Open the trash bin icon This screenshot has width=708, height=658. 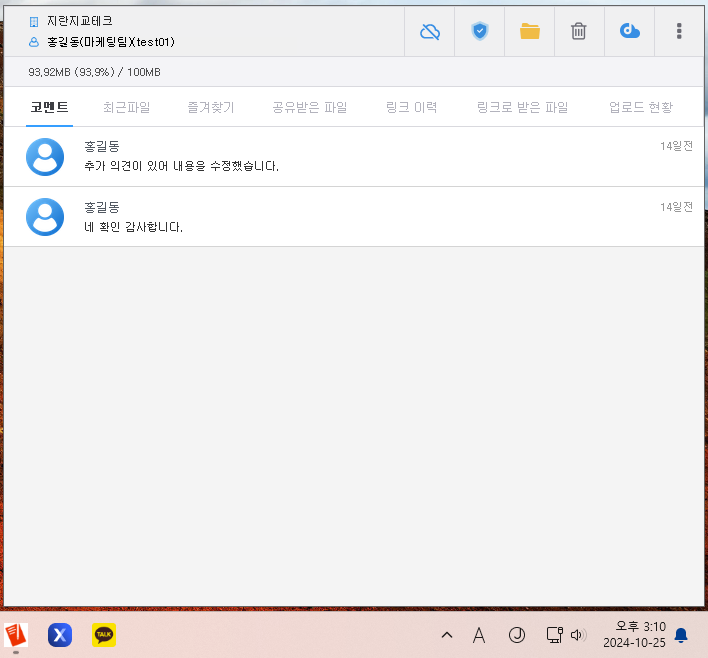[579, 31]
